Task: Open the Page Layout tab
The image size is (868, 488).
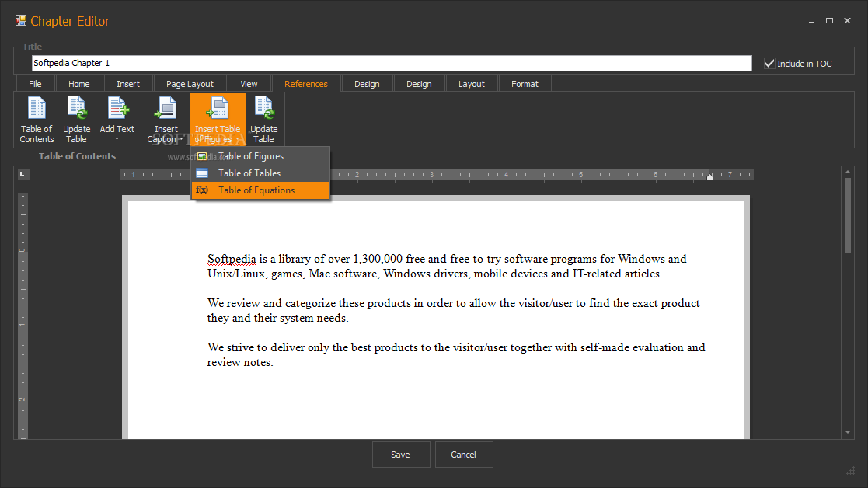Action: pos(190,84)
